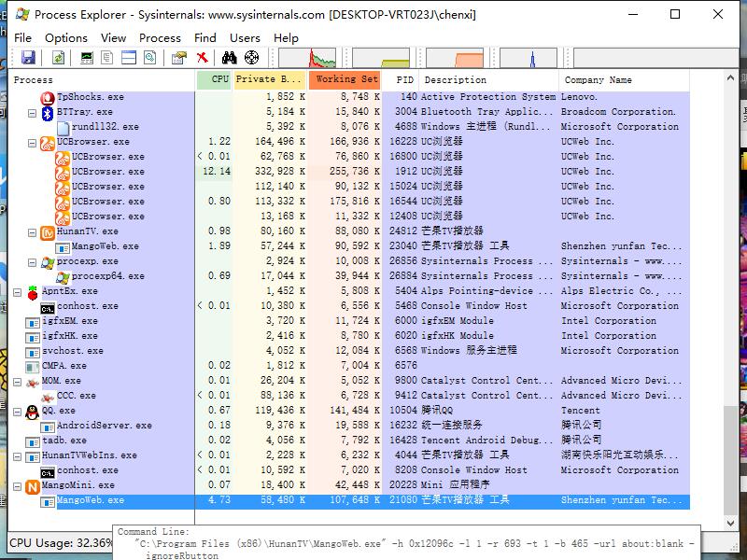Collapse the BTTray.exe tree node

[x=32, y=113]
